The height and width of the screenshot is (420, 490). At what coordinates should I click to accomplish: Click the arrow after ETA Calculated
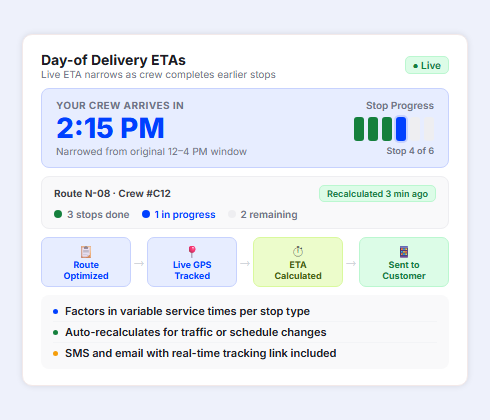351,263
